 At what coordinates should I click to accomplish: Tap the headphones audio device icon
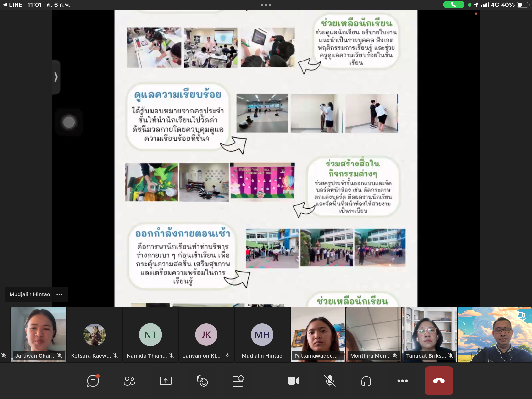[x=366, y=381]
